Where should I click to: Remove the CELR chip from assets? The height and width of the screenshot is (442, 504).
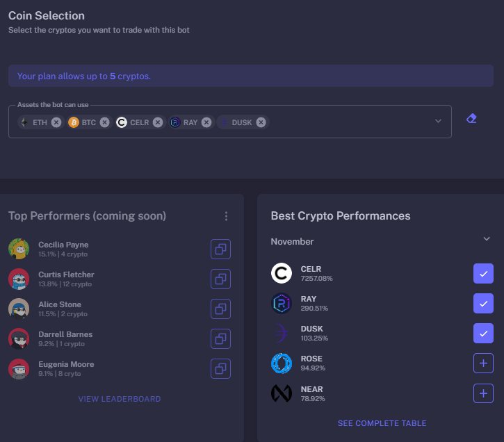(158, 122)
